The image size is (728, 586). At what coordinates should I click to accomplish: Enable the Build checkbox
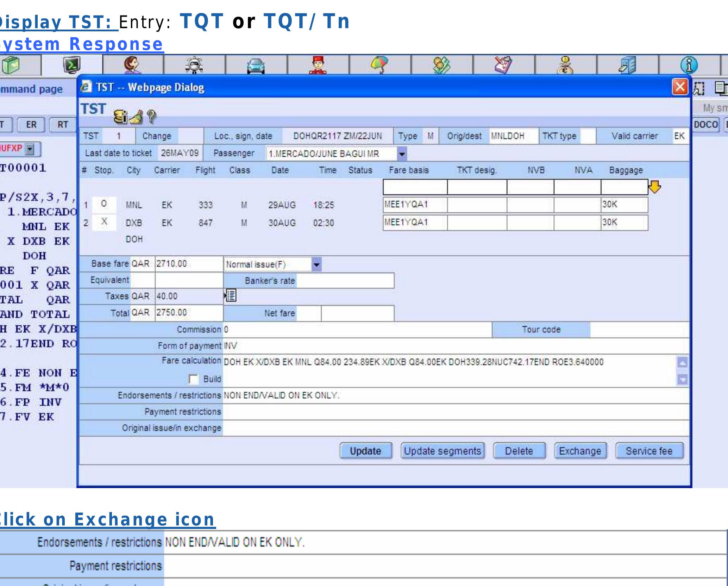pyautogui.click(x=193, y=379)
